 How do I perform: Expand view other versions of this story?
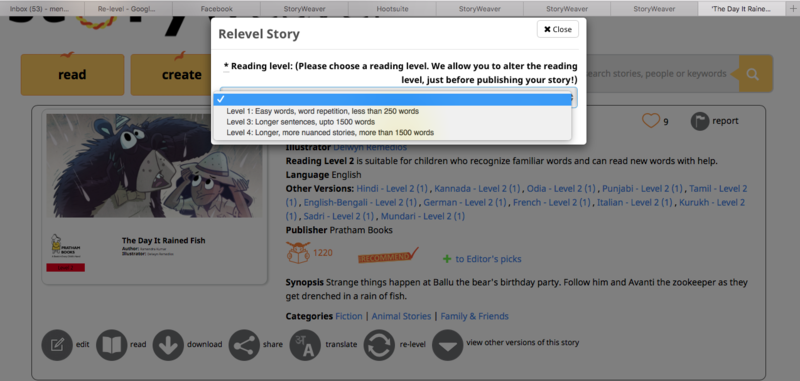(x=447, y=345)
